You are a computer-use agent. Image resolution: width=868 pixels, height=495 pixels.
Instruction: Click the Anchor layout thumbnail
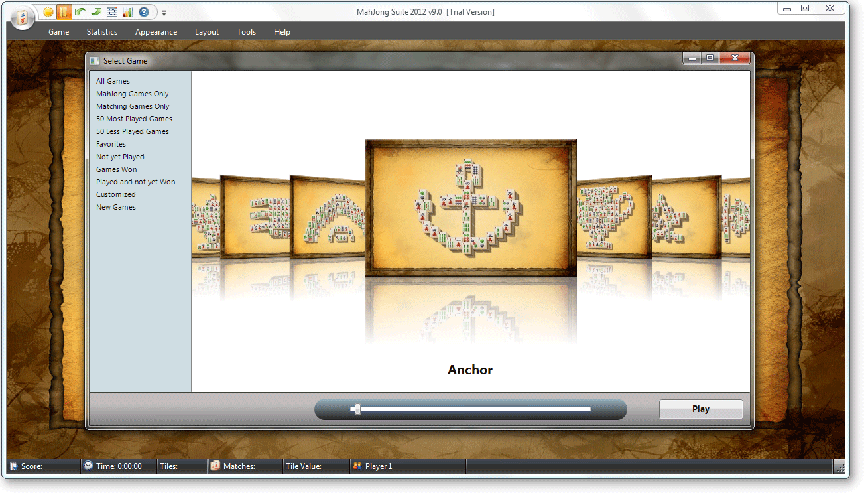coord(470,207)
